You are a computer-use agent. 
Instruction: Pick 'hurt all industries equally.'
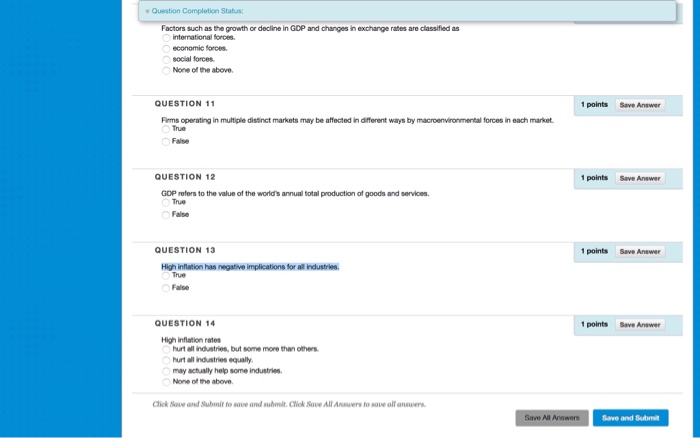166,360
